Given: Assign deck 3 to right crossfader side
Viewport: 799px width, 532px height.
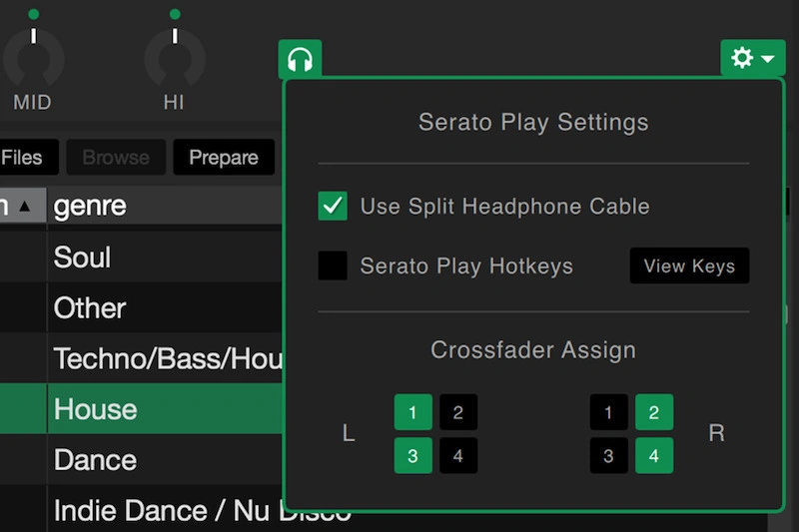Looking at the screenshot, I should click(x=609, y=455).
